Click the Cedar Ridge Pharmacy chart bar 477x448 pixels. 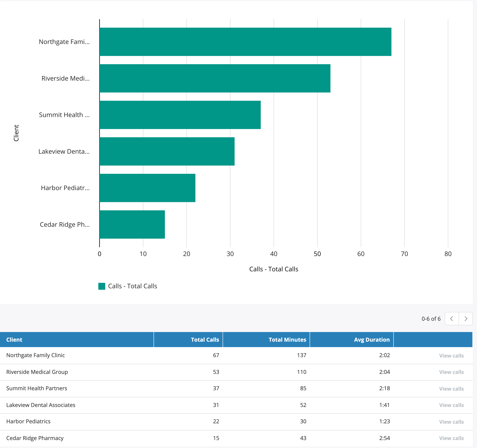point(132,224)
